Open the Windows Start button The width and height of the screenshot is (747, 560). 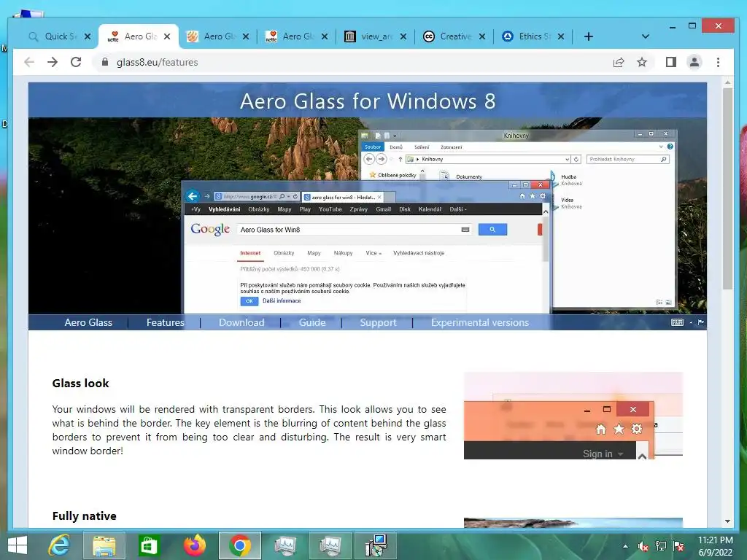pyautogui.click(x=18, y=545)
